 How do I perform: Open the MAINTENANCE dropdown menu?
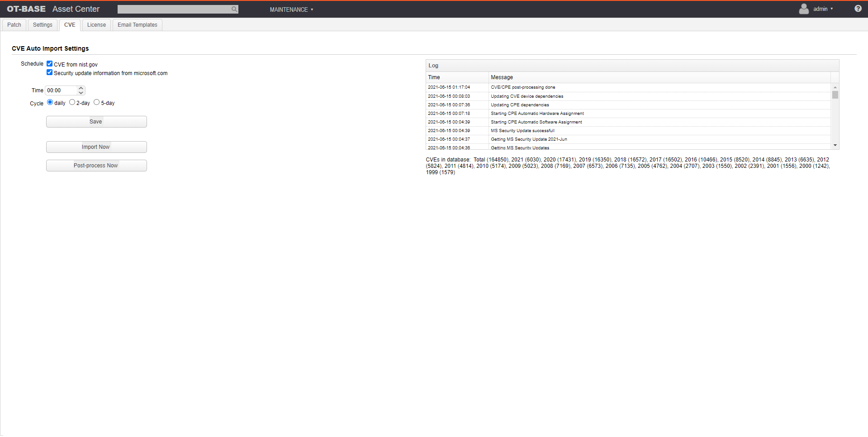point(291,9)
